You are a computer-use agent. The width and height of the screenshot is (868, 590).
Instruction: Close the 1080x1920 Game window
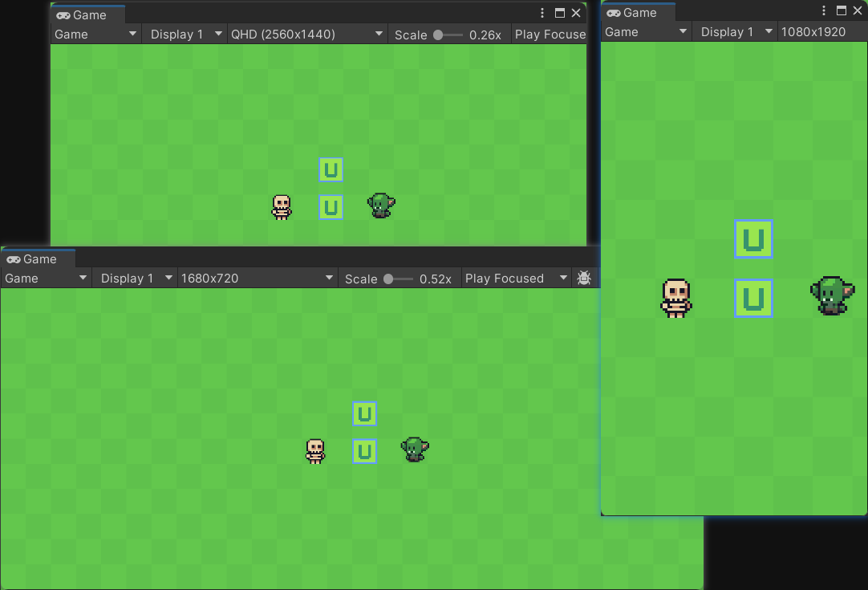click(x=858, y=10)
